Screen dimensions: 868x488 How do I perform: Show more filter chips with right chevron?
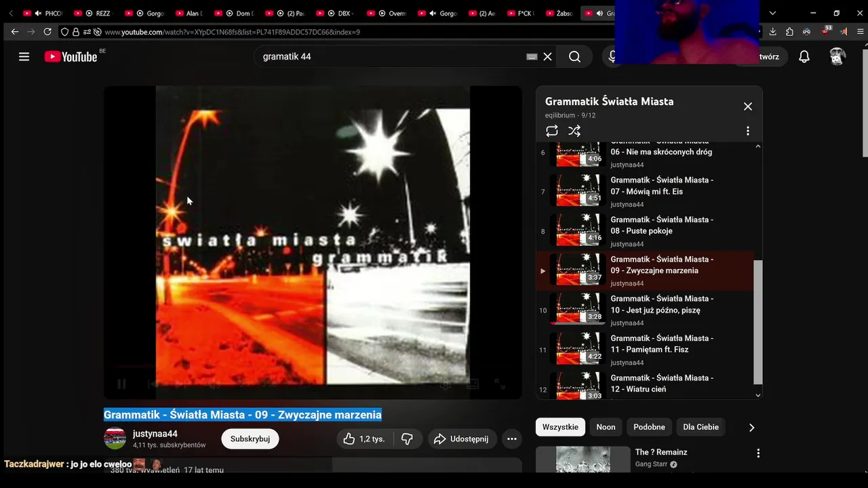pos(751,427)
